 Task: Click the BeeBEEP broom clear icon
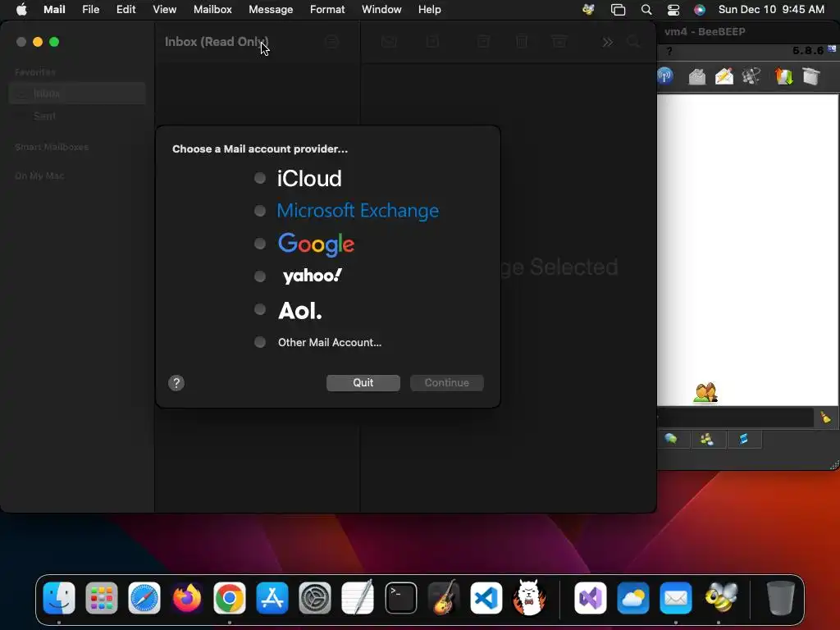(x=825, y=418)
